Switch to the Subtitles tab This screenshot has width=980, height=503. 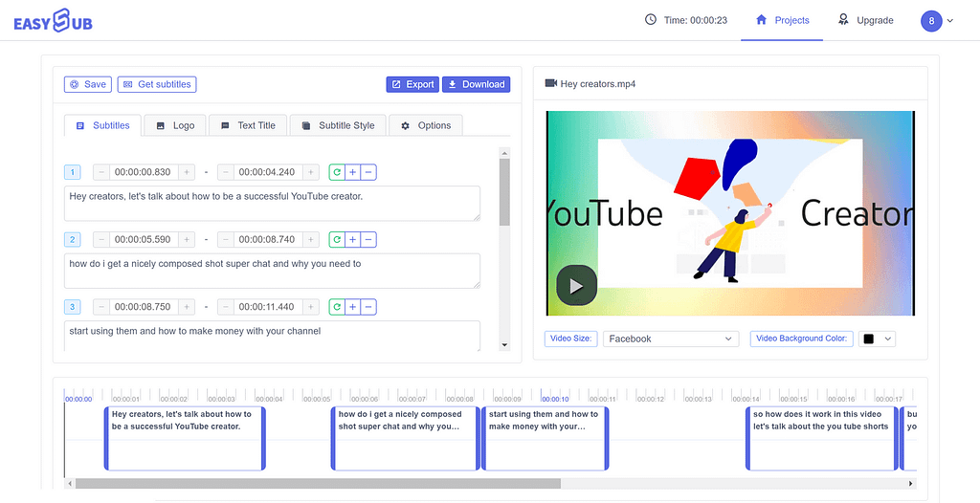coord(102,125)
